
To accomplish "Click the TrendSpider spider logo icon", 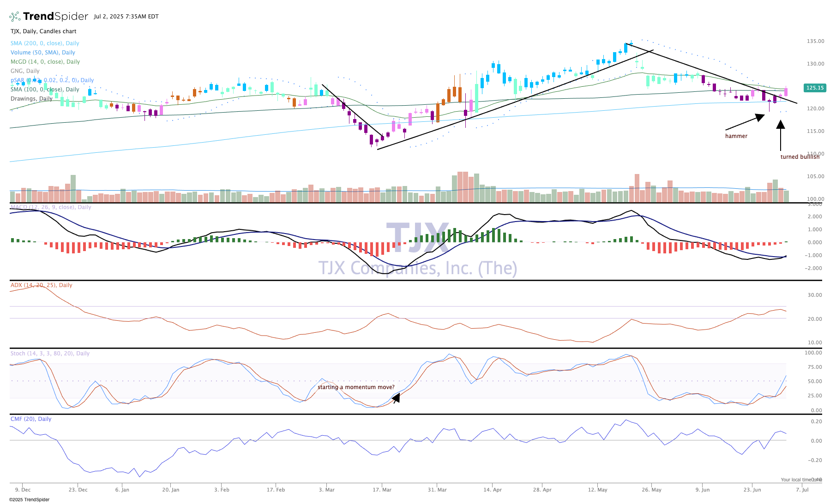I will coord(15,17).
